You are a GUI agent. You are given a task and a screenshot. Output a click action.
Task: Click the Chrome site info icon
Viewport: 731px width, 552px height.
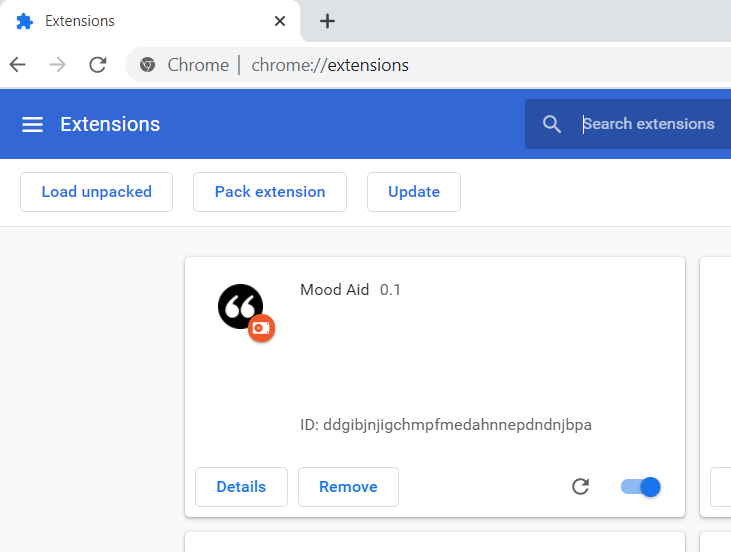tap(147, 65)
